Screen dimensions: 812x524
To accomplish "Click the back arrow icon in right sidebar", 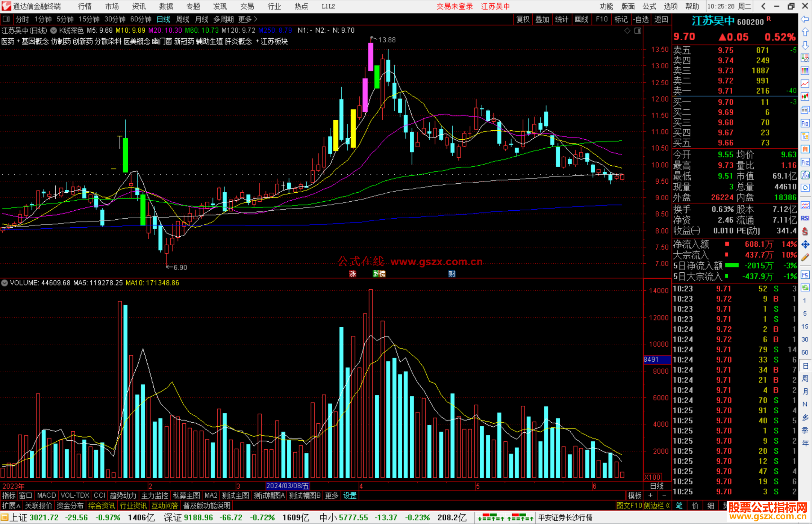I will 805,19.
